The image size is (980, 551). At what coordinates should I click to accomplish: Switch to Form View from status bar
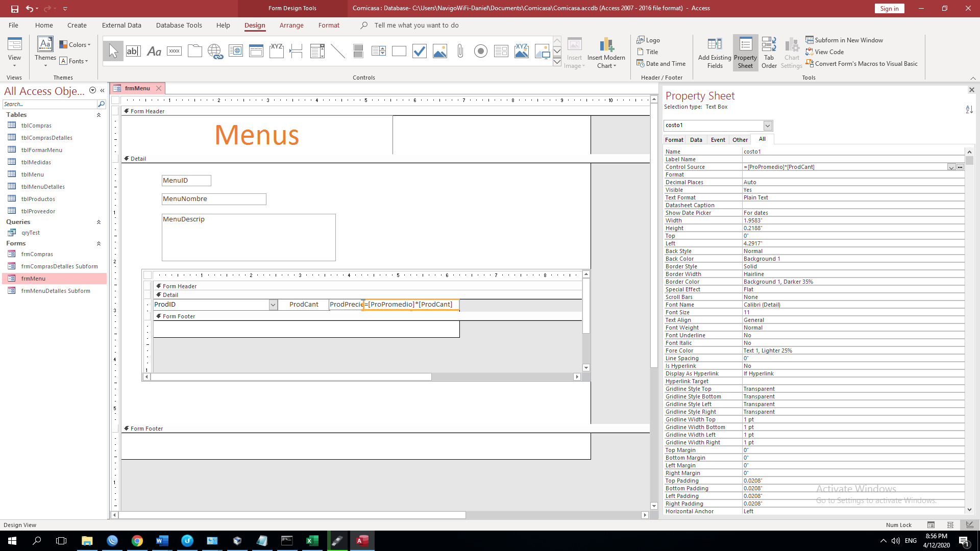point(931,525)
